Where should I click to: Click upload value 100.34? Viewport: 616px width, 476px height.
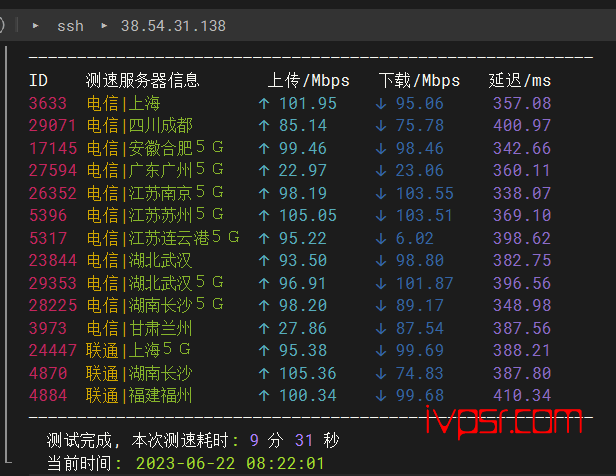(x=308, y=395)
